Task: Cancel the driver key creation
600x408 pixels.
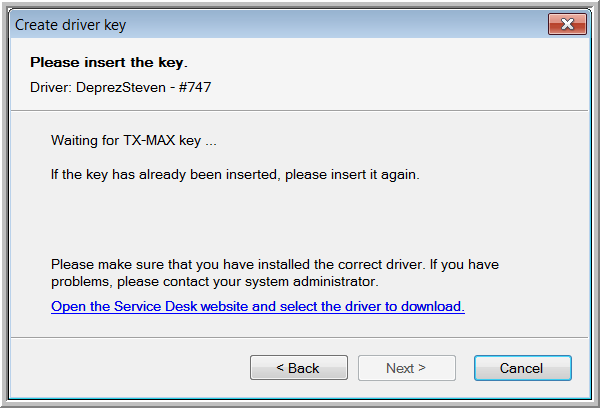Action: (x=522, y=368)
